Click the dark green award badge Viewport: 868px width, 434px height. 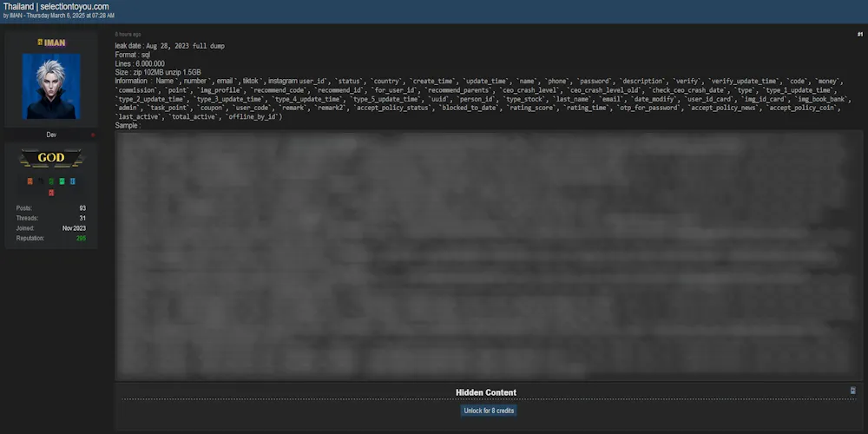tap(51, 181)
